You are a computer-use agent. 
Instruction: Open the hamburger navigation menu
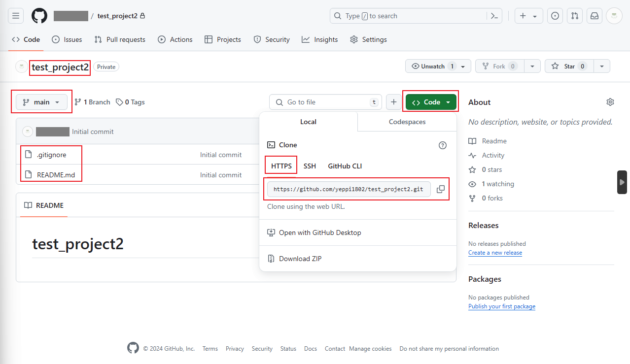click(16, 16)
